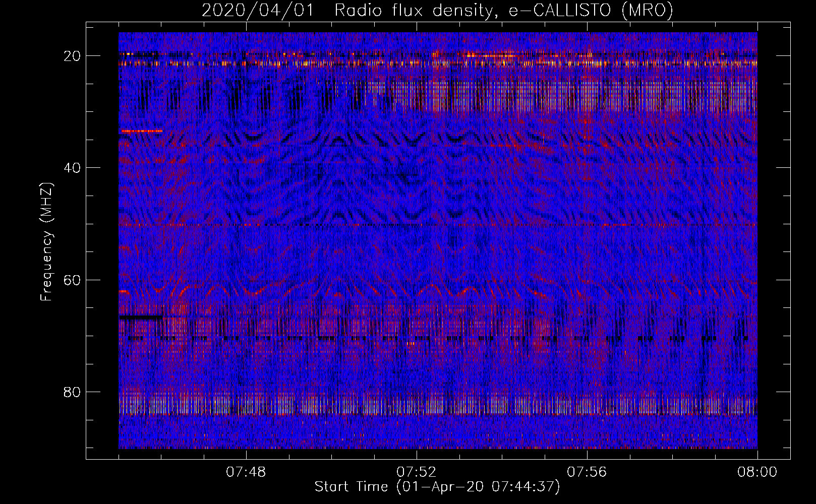Click the 80 MHz frequency tick label

(72, 392)
